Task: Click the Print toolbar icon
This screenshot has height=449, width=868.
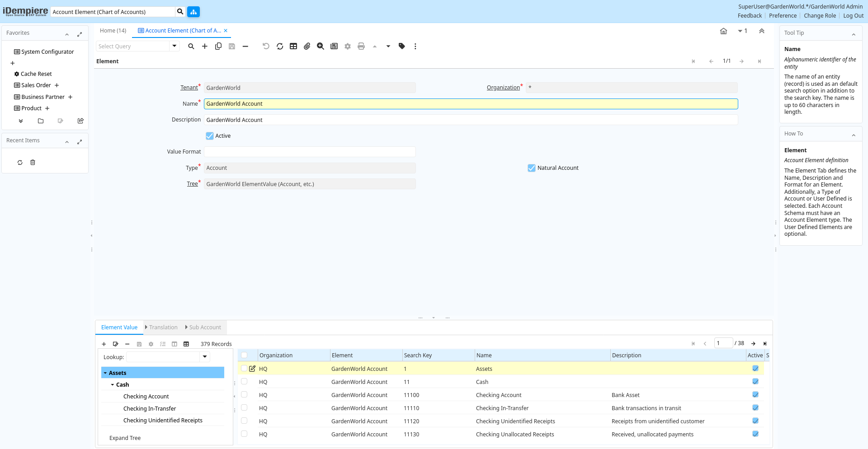Action: (x=361, y=46)
